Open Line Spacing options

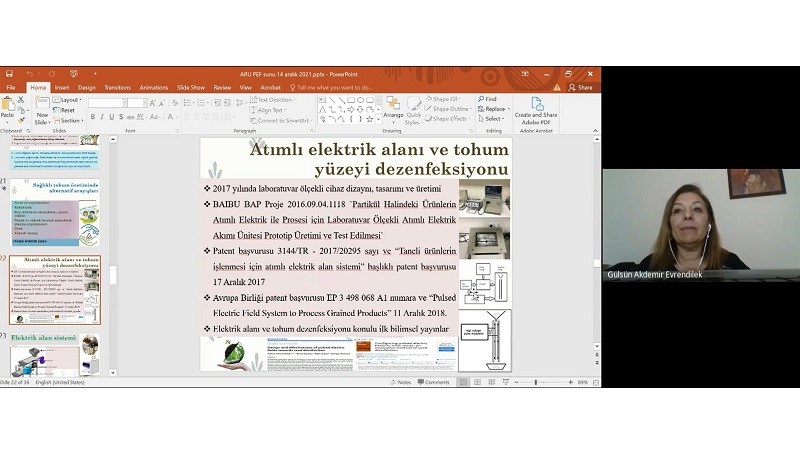tap(240, 103)
